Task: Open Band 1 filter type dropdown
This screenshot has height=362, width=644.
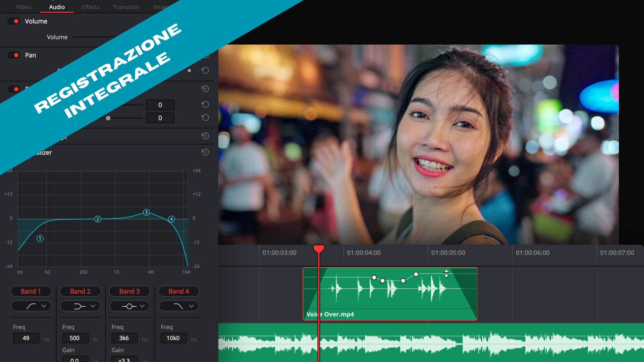Action: 31,306
